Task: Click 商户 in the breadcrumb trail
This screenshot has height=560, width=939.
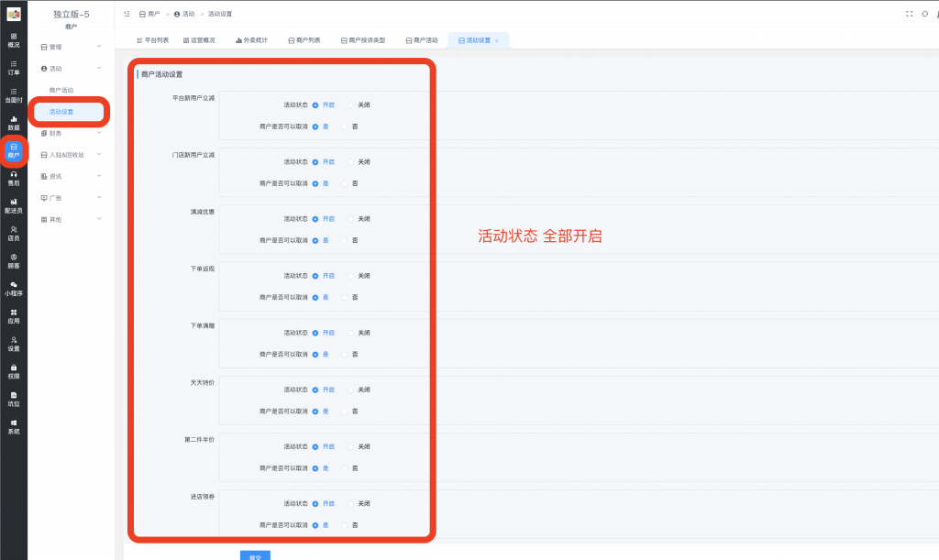Action: click(152, 14)
